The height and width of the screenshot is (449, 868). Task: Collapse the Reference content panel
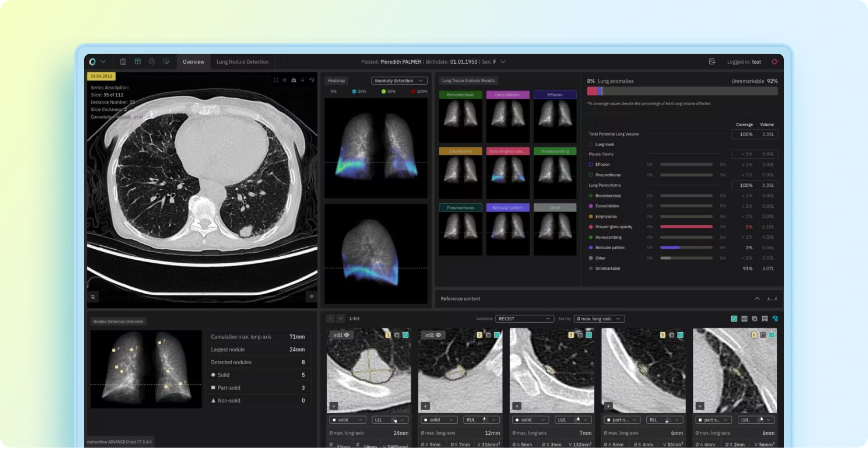pos(757,299)
